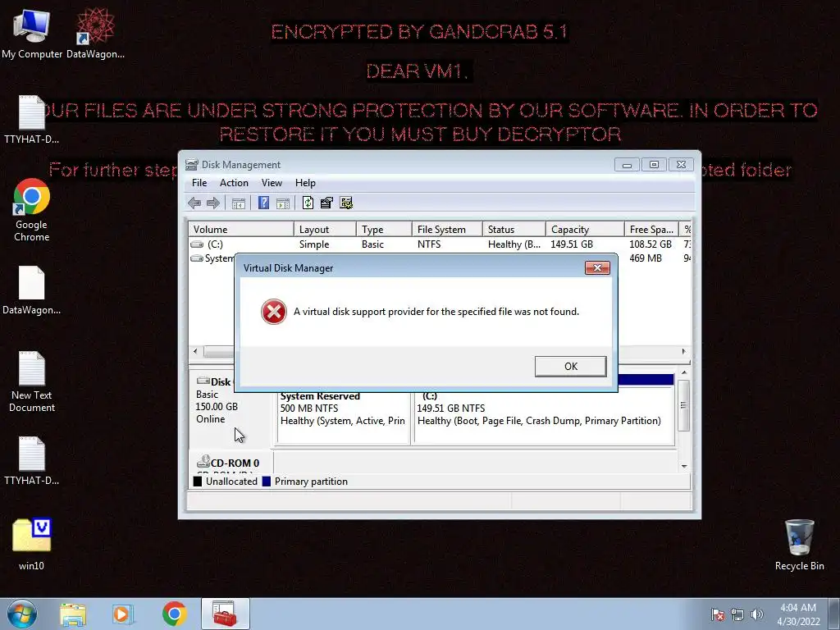840x630 pixels.
Task: Close the Virtual Disk Manager error dialog
Action: tap(597, 268)
